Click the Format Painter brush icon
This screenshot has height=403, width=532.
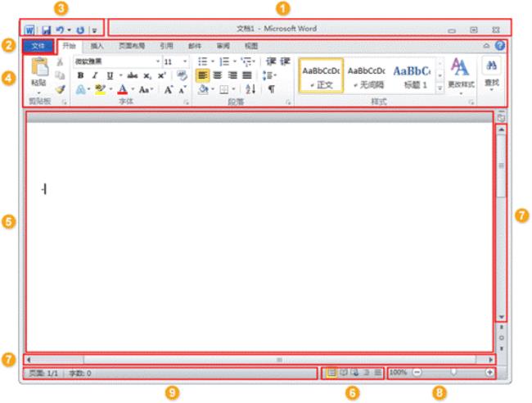pyautogui.click(x=61, y=89)
